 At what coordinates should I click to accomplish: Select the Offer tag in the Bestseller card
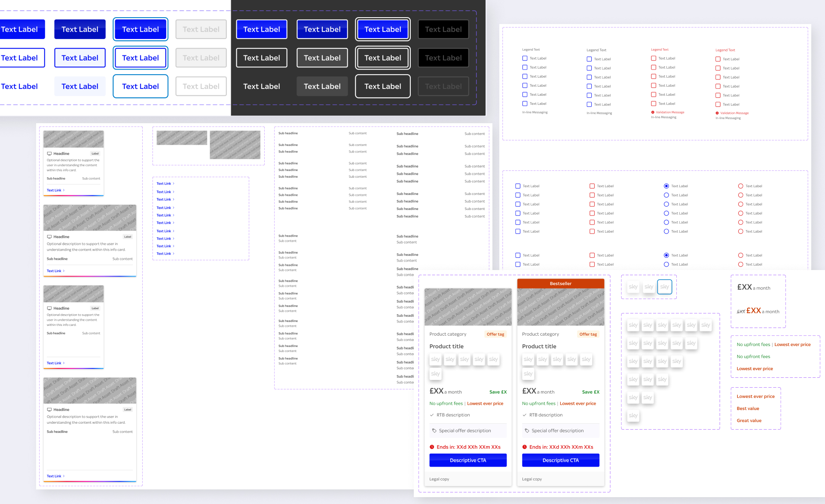point(588,334)
